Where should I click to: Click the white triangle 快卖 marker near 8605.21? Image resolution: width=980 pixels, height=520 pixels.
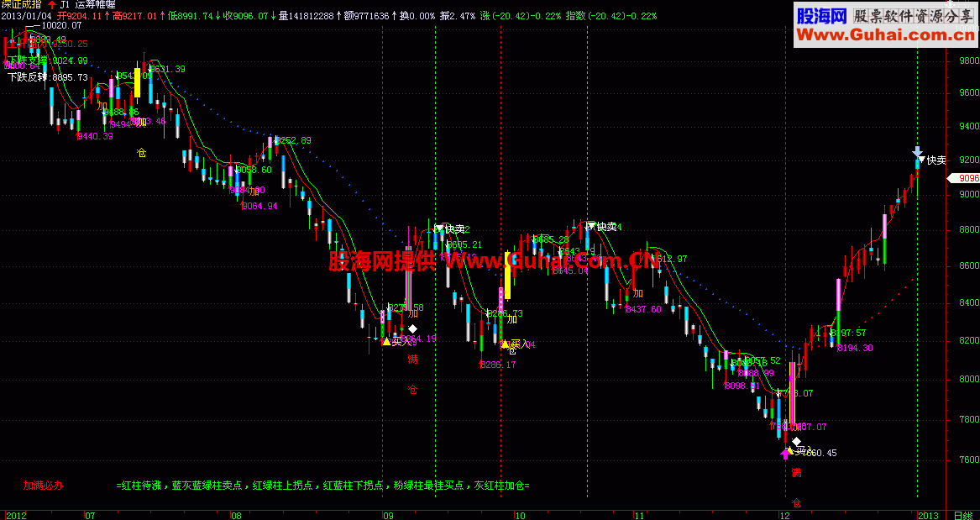pos(439,228)
